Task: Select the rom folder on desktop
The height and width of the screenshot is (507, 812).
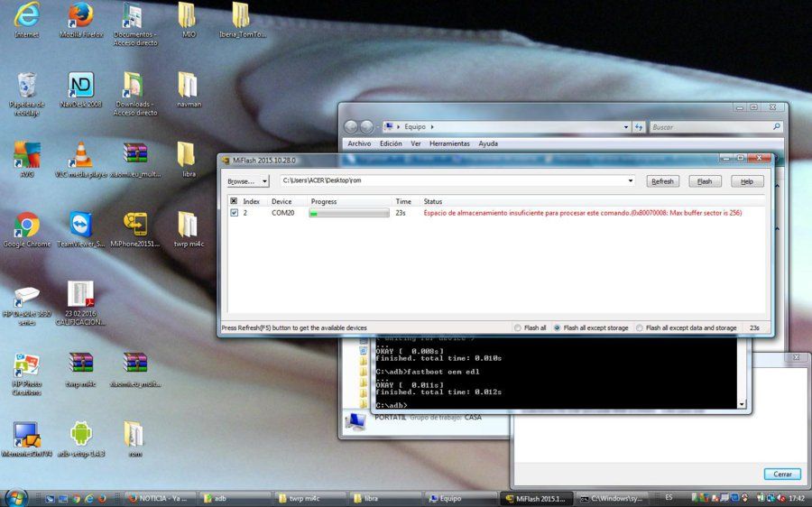Action: (134, 439)
